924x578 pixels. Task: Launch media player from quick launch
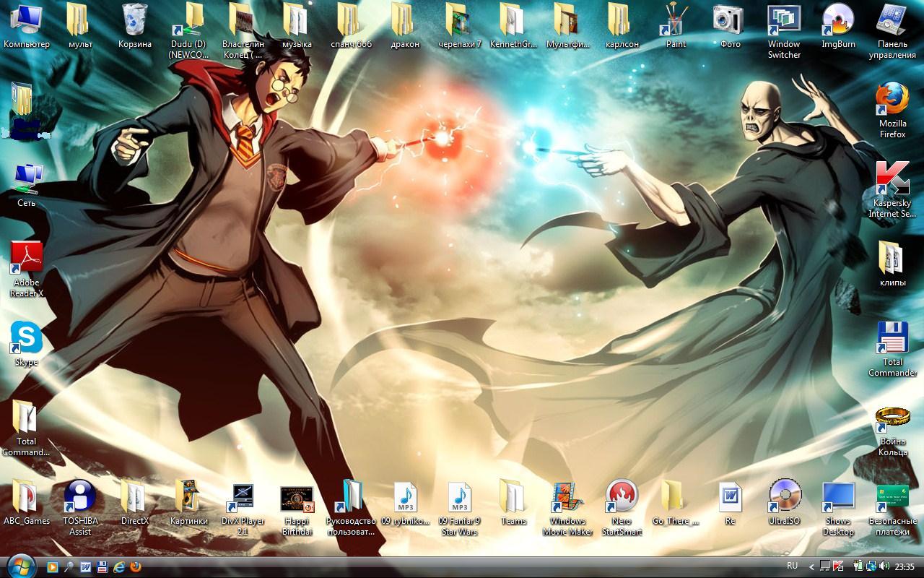point(52,567)
